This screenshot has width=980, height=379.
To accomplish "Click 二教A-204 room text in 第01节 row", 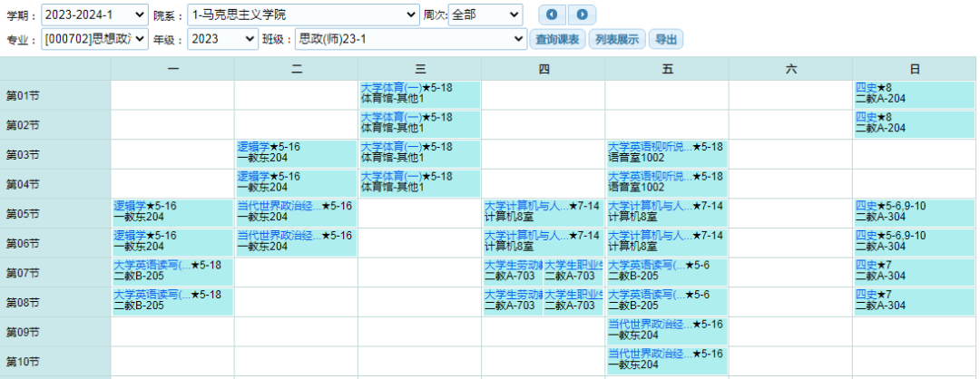I will tap(880, 98).
